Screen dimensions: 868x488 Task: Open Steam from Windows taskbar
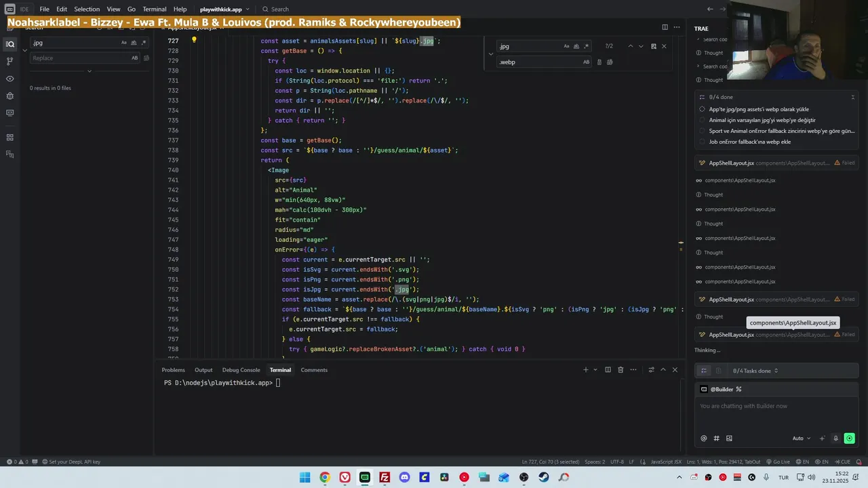(544, 477)
